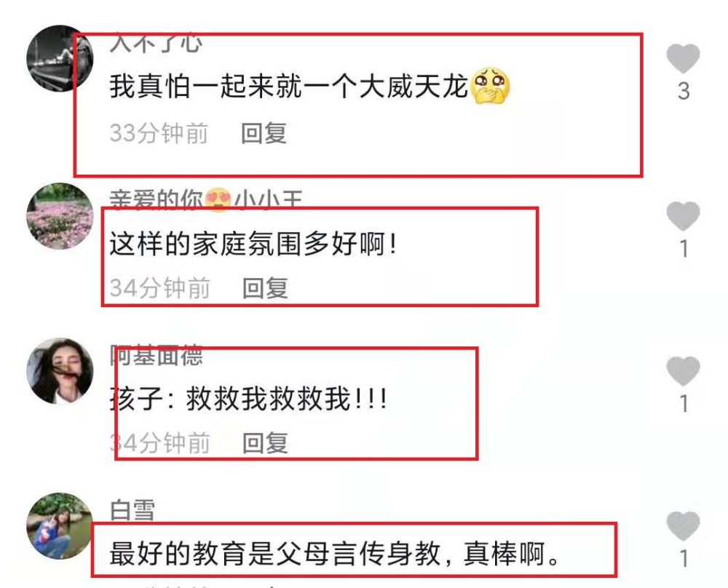Click the crying emoji in the first comment
The width and height of the screenshot is (728, 588).
pos(490,87)
